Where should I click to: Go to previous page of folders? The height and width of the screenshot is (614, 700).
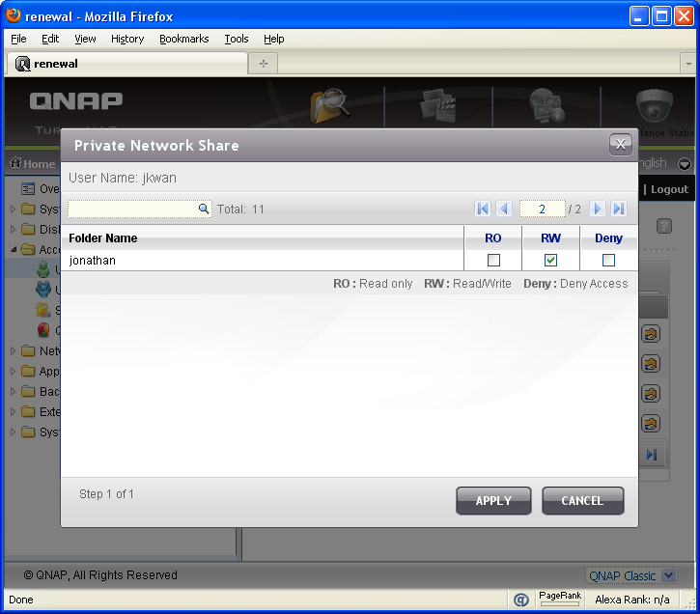point(503,209)
